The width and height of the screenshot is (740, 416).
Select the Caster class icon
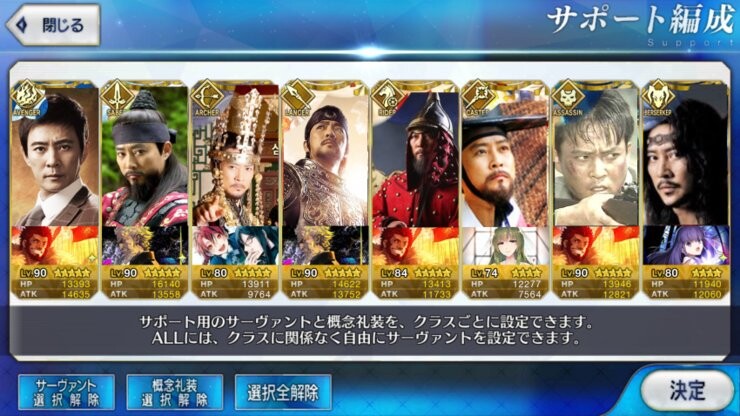tap(477, 98)
